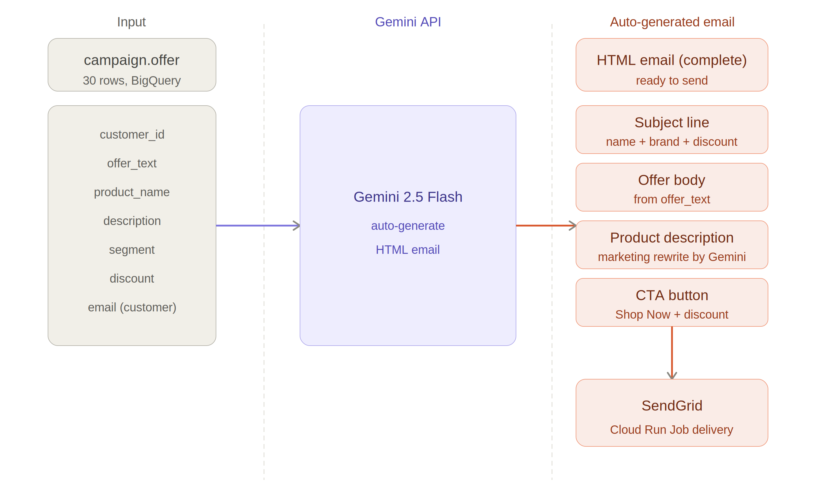Click the Gemini API column heading

point(408,22)
